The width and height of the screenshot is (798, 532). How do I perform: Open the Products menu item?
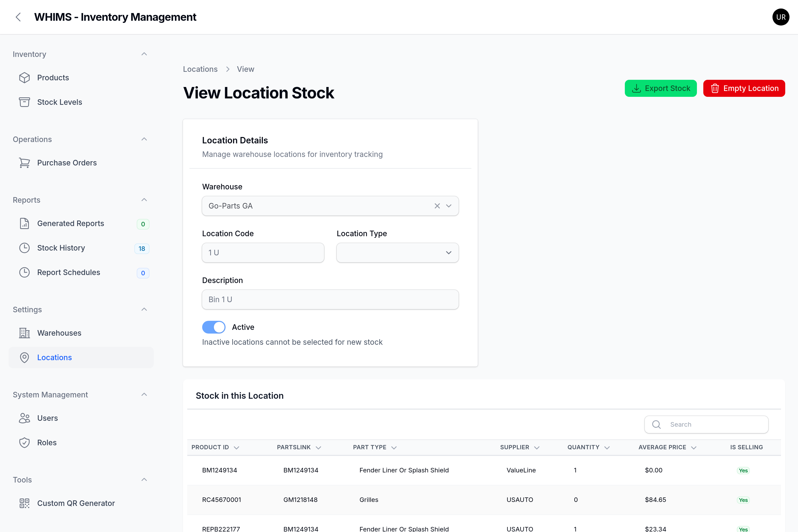pos(81,78)
